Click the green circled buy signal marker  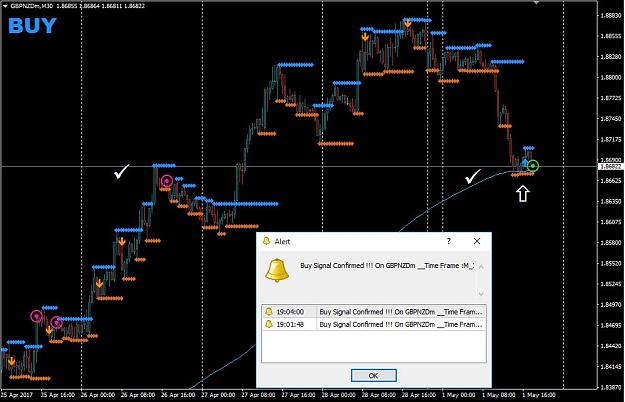(x=533, y=166)
